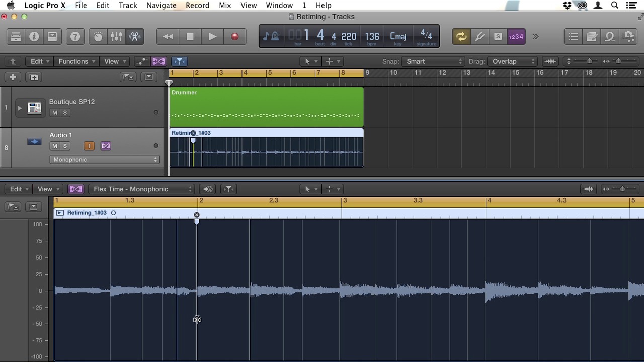
Task: Open the Flex Time - Monophonic dropdown
Action: pyautogui.click(x=142, y=189)
